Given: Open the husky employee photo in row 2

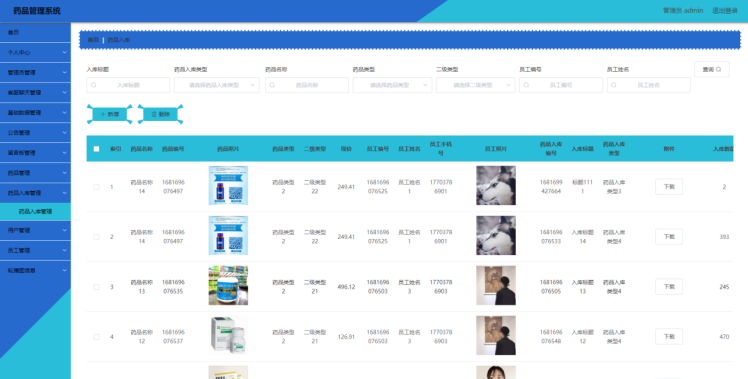Looking at the screenshot, I should pyautogui.click(x=496, y=235).
